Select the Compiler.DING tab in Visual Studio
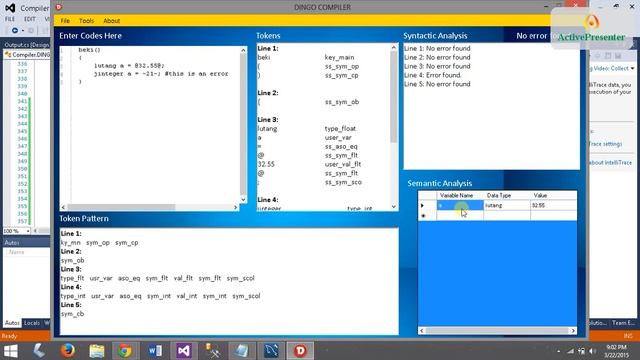The width and height of the screenshot is (640, 360). [27, 54]
